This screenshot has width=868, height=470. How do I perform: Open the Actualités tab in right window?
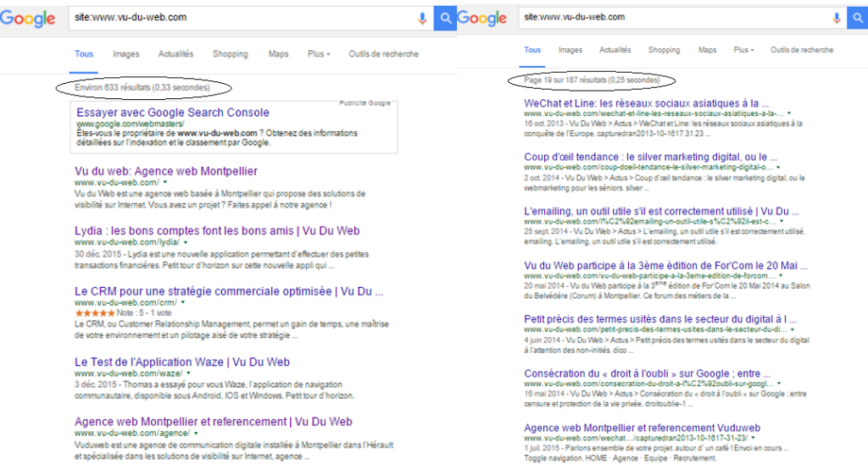coord(615,50)
